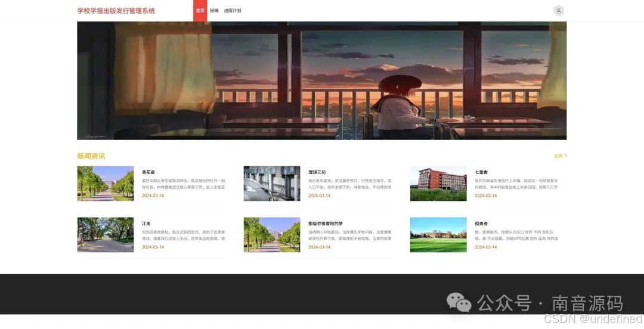Image resolution: width=644 pixels, height=329 pixels.
Task: Click the date under 理想三旬
Action: [319, 195]
